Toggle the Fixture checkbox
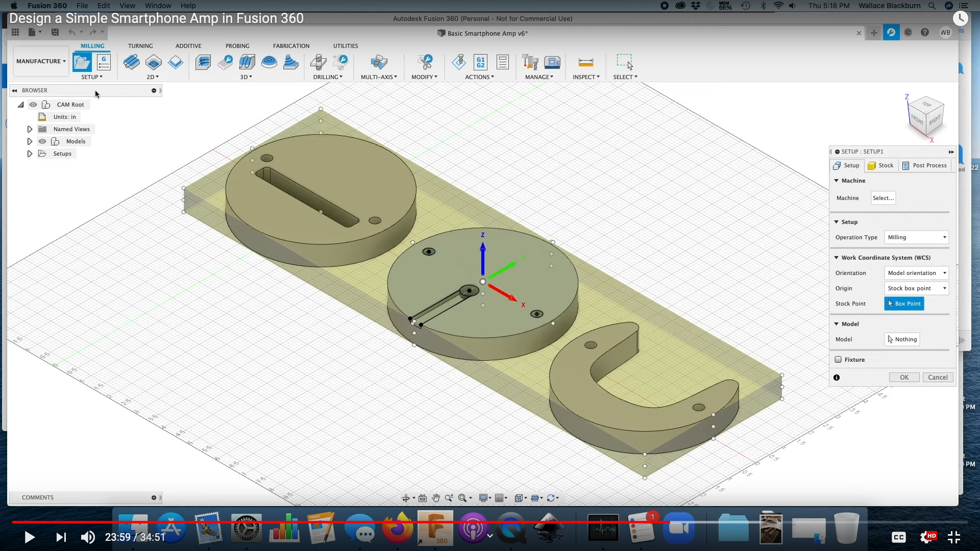The width and height of the screenshot is (980, 551). 838,360
